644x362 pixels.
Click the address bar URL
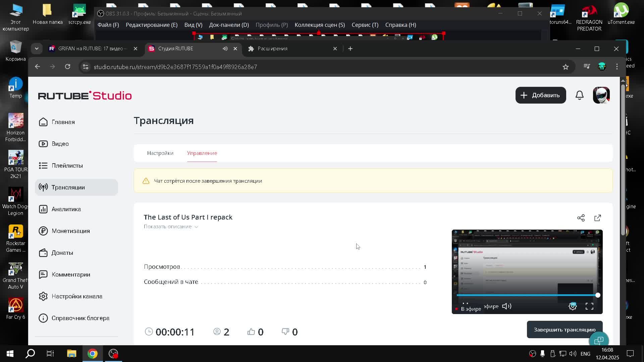coord(175,67)
